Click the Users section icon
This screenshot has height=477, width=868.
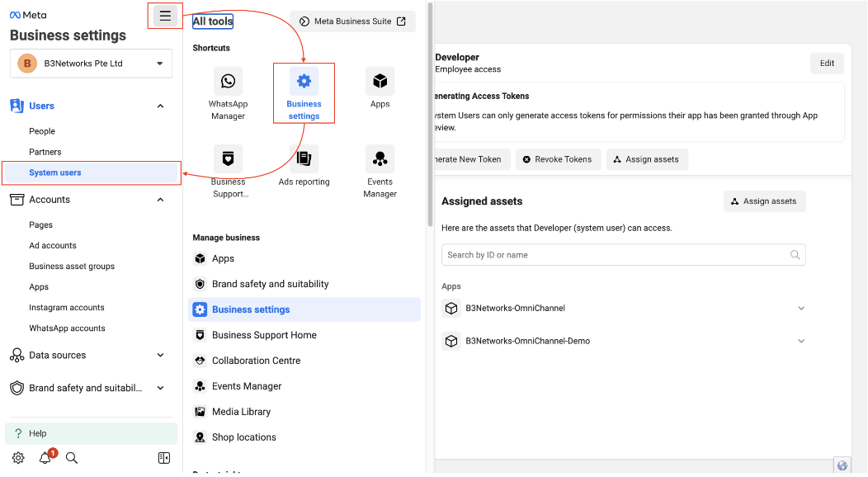click(x=17, y=106)
